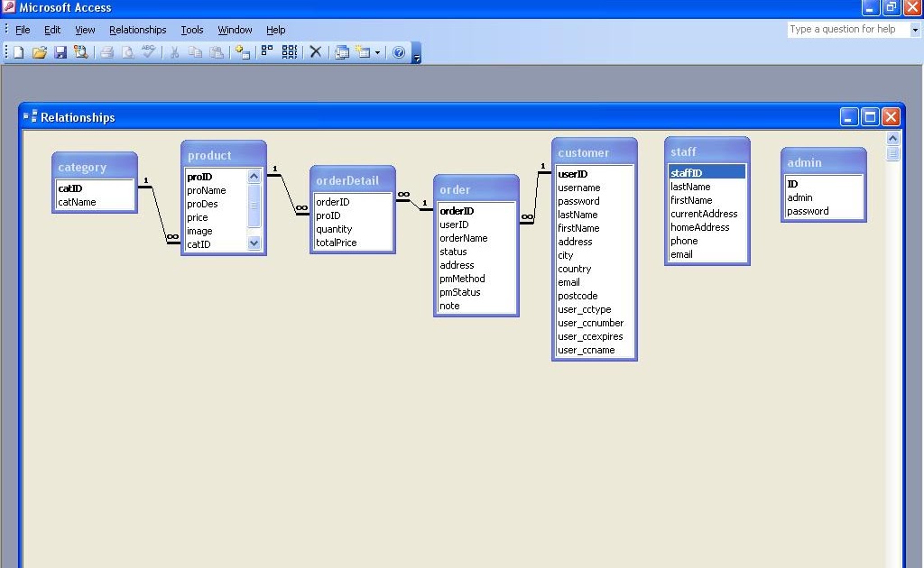
Task: Open the Relationships menu
Action: 137,29
